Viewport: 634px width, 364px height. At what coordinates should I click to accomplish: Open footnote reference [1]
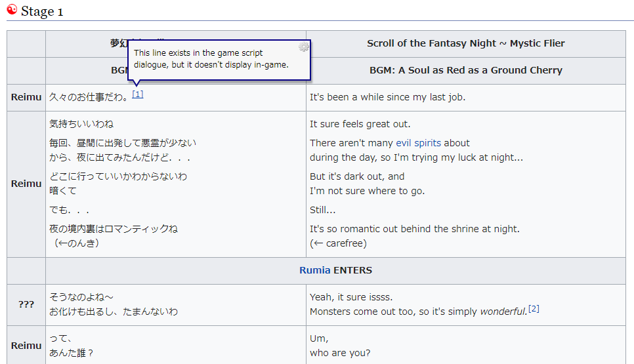pos(137,94)
